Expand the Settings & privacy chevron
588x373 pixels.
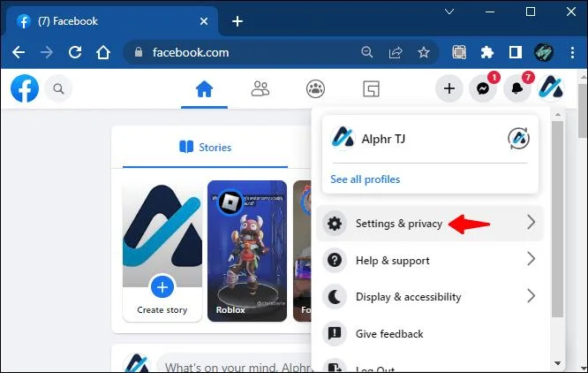coord(531,223)
